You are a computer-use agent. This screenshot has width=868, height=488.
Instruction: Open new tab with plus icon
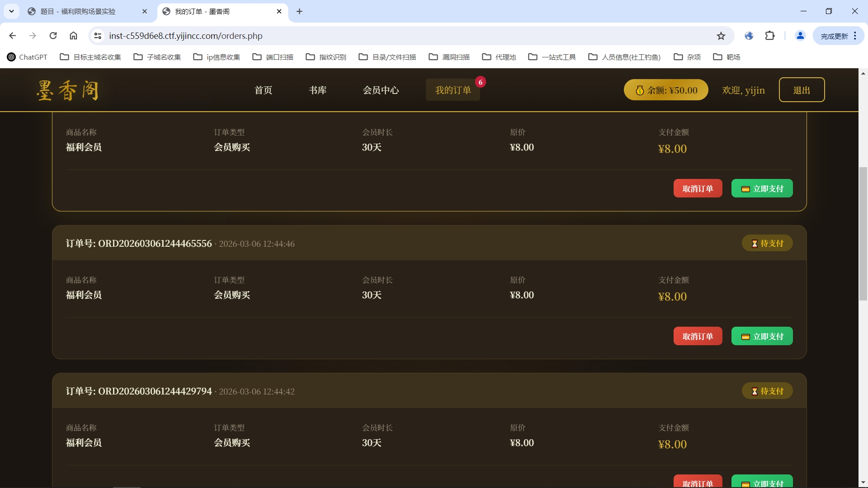pos(299,11)
